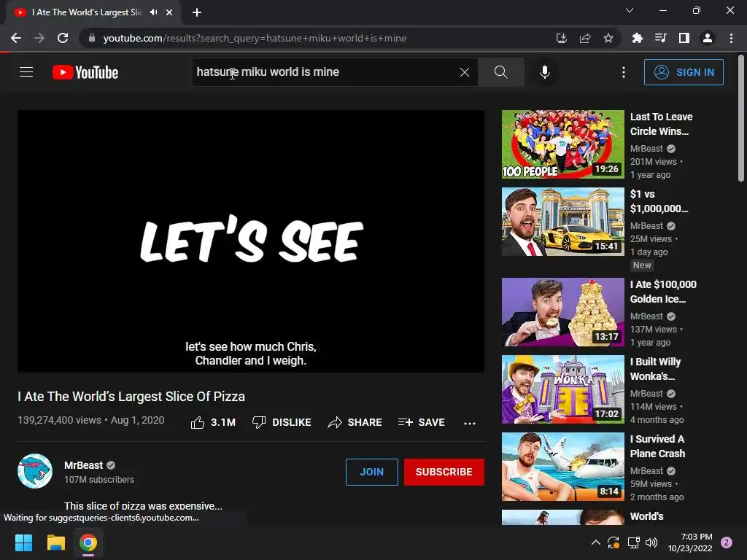Mute the tab using the speaker icon
This screenshot has width=747, height=560.
[x=153, y=12]
